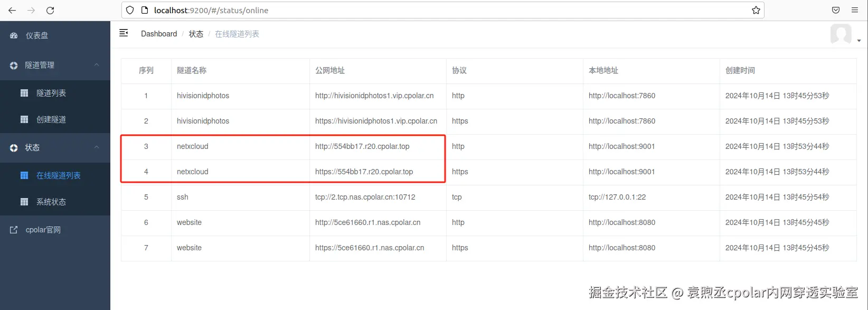Open 隧道列表 menu item
This screenshot has height=310, width=868.
55,93
